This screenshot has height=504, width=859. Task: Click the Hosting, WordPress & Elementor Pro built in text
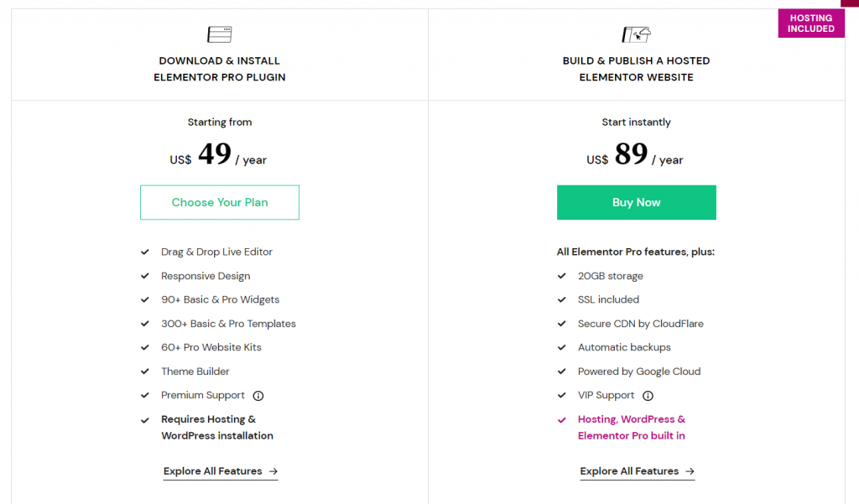[631, 428]
